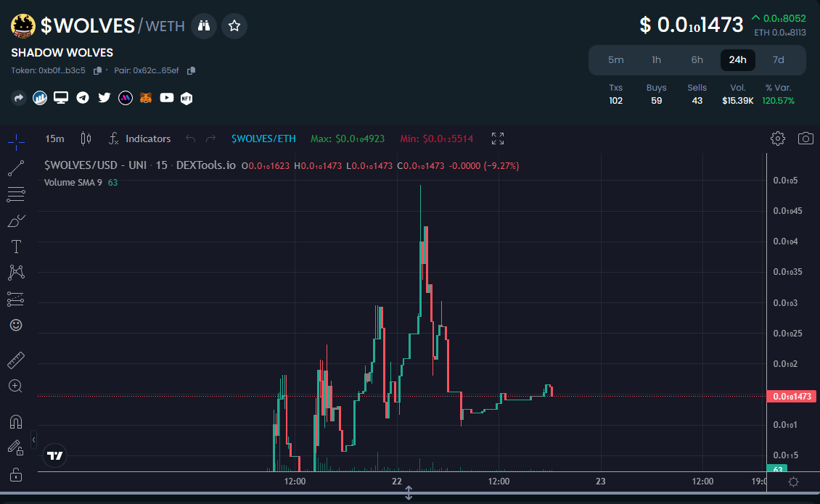This screenshot has width=820, height=504.
Task: Select the trend line tool
Action: 16,168
